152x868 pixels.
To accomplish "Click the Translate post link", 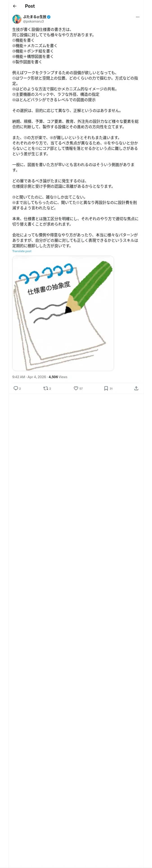I will click(22, 251).
